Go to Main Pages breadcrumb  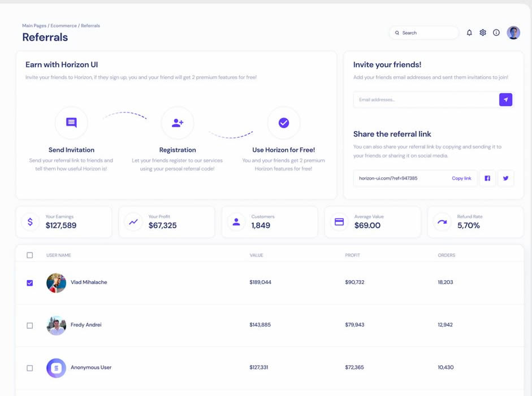(x=34, y=26)
